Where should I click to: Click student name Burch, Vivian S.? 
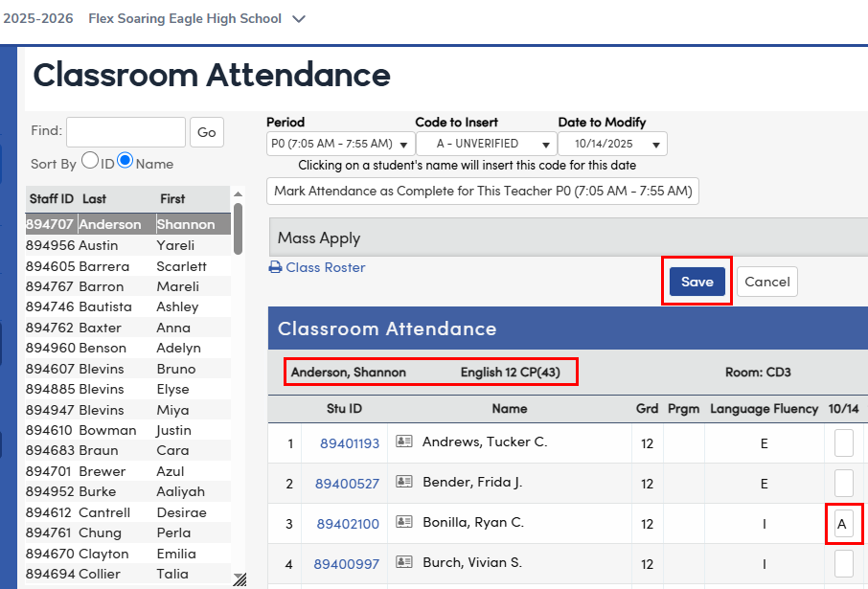point(472,562)
